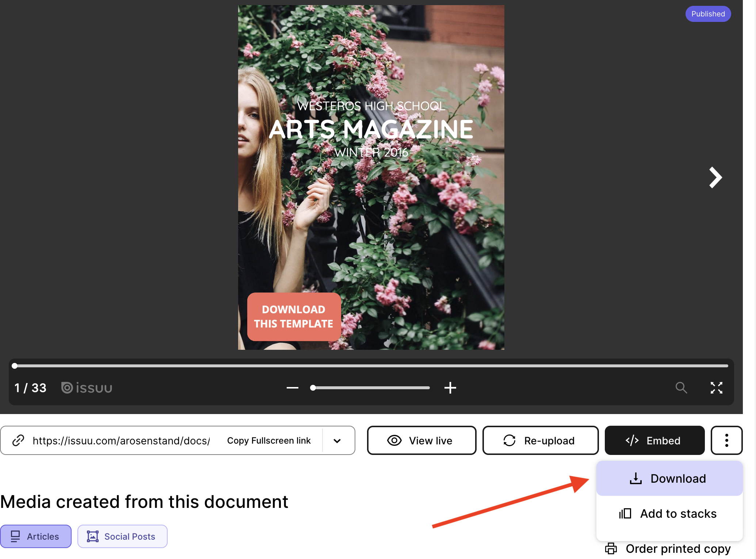The width and height of the screenshot is (756, 559).
Task: Zoom in on the magazine page
Action: pyautogui.click(x=450, y=388)
